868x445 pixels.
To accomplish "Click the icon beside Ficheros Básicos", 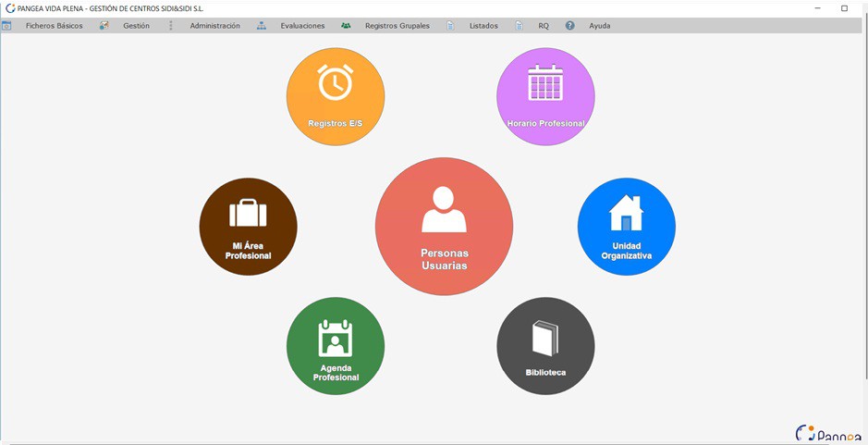I will pyautogui.click(x=6, y=26).
